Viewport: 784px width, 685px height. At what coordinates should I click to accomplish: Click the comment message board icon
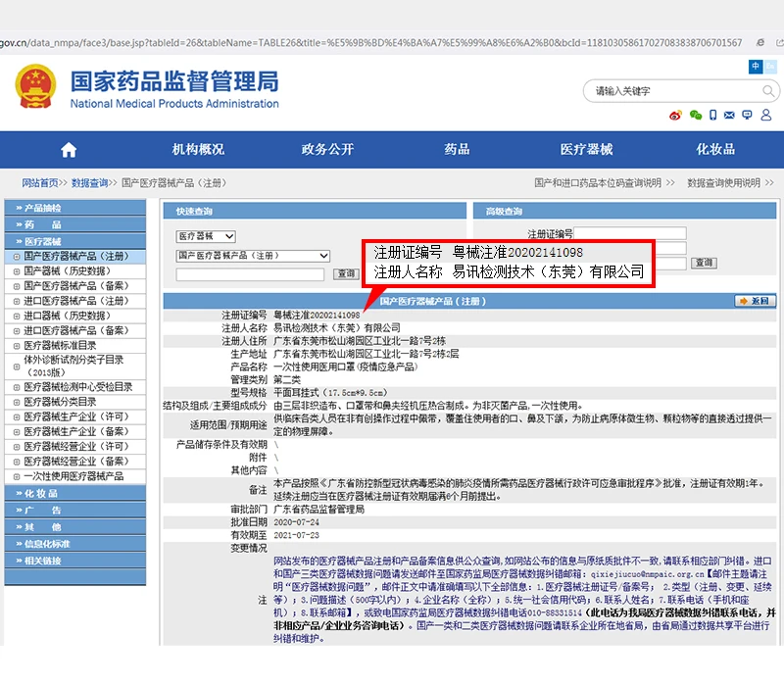(x=747, y=116)
